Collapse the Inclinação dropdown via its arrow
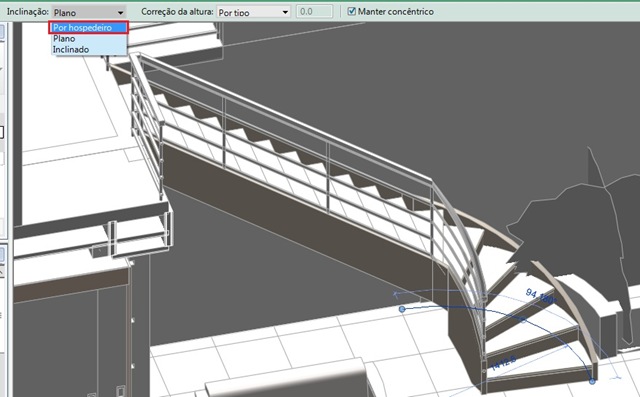Viewport: 640px width, 397px height. 120,12
